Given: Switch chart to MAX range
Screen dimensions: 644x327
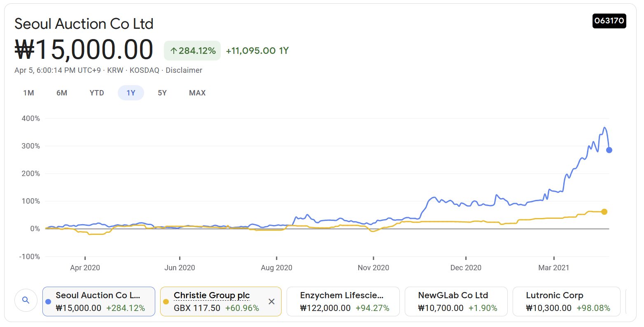Looking at the screenshot, I should tap(197, 93).
